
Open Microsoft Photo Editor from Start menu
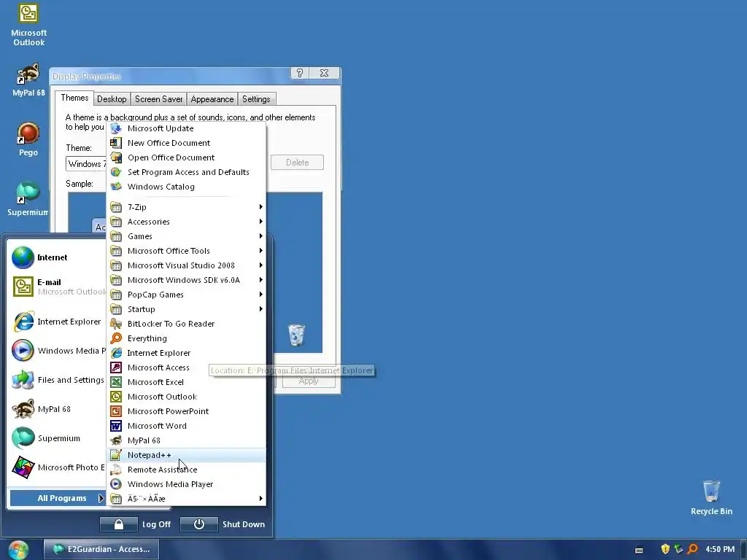click(x=57, y=467)
